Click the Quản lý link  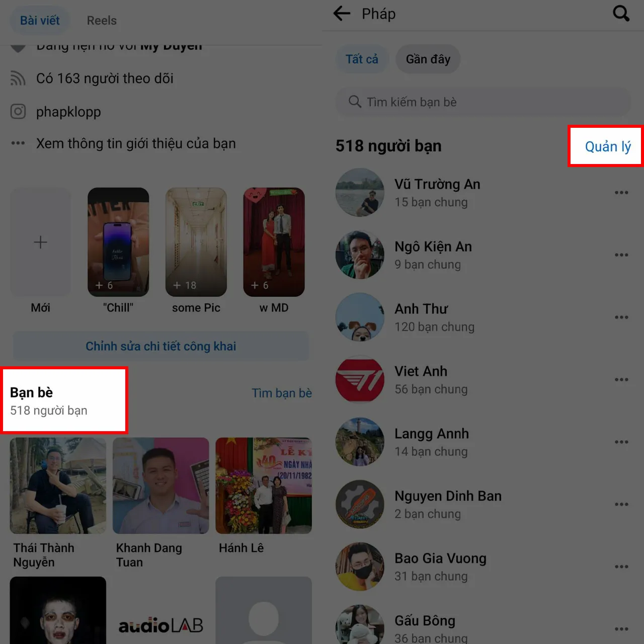tap(607, 146)
